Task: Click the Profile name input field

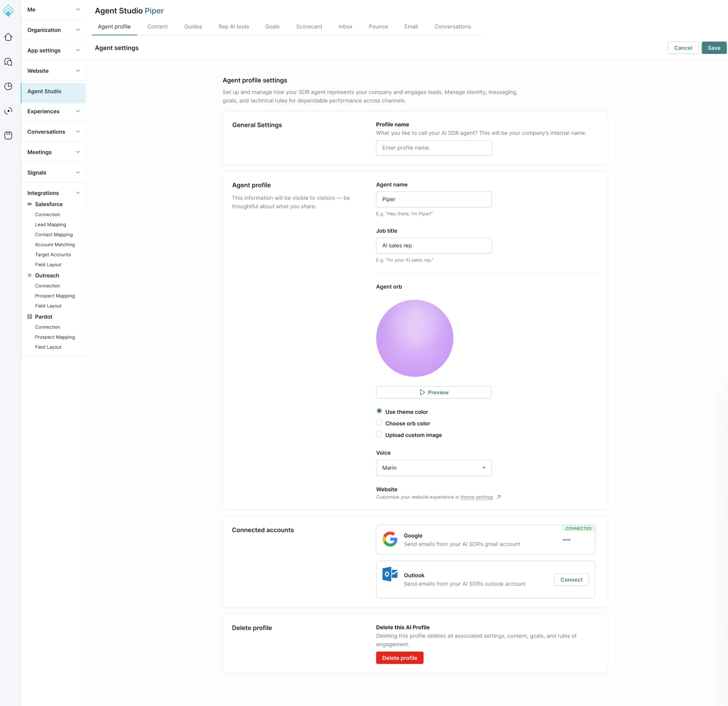Action: click(x=434, y=148)
